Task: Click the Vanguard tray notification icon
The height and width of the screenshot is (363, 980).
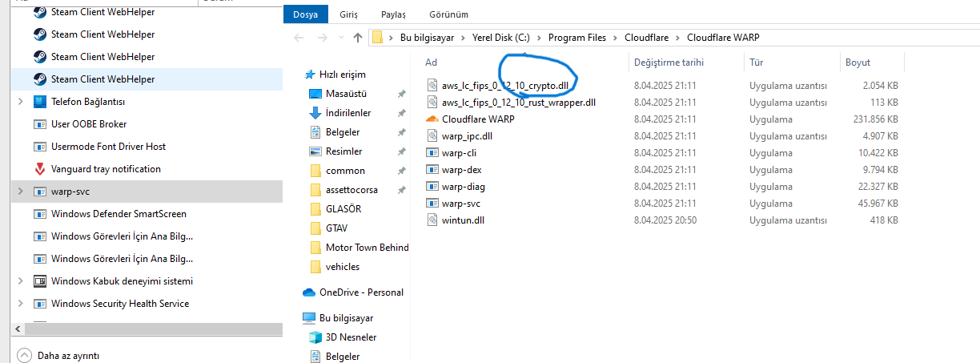Action: click(x=40, y=169)
